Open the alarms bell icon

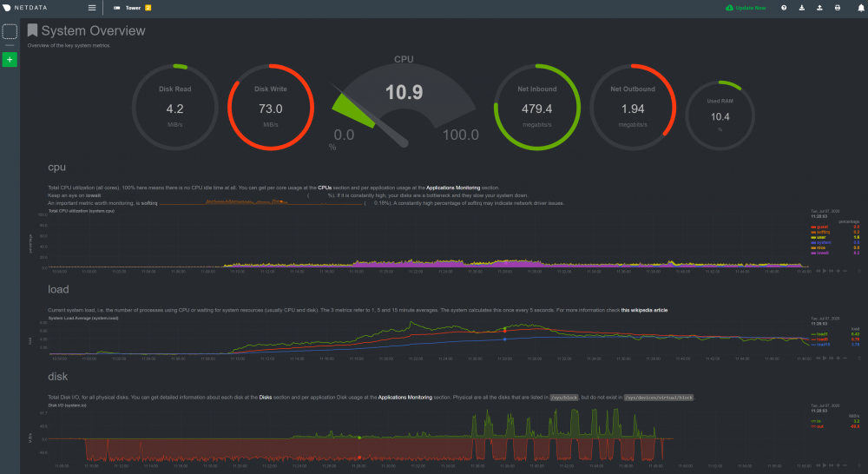click(x=861, y=8)
